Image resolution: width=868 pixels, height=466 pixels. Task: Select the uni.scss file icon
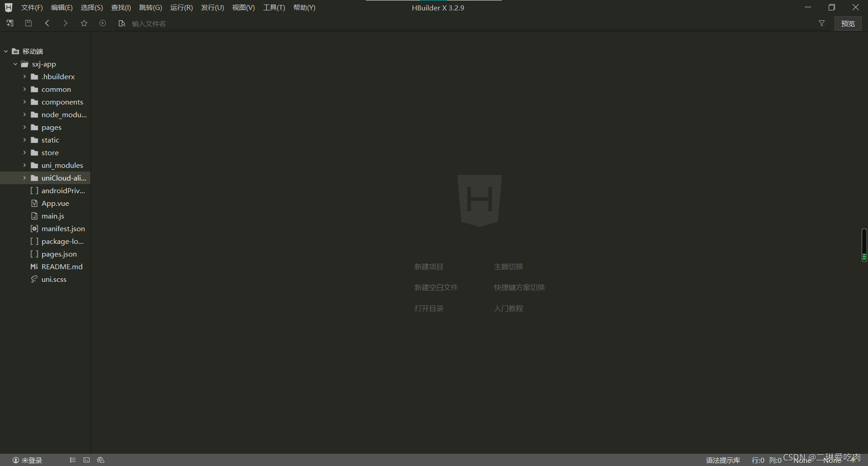pos(34,279)
